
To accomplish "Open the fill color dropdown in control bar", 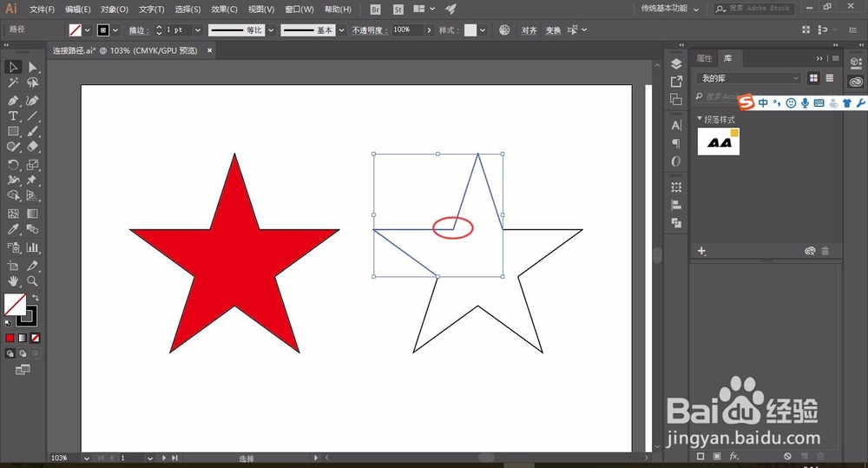I will coord(88,30).
